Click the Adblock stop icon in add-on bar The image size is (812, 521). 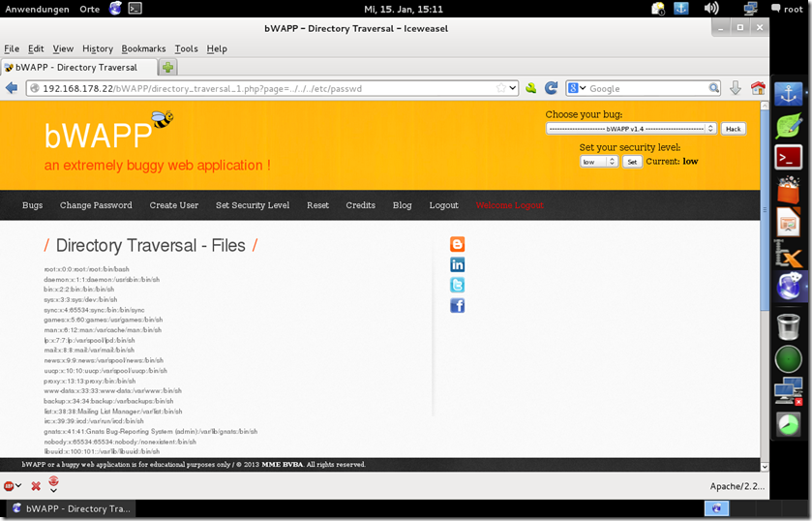coord(9,486)
